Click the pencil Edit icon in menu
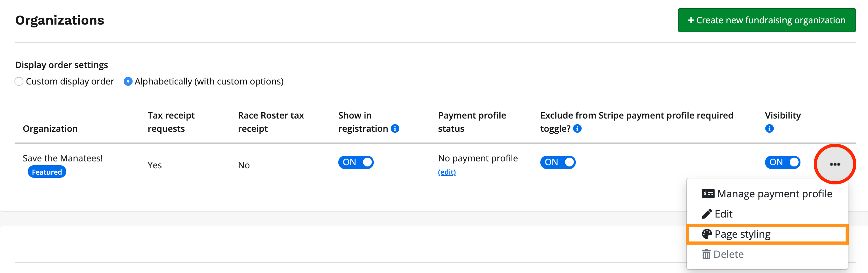868x273 pixels. (707, 214)
